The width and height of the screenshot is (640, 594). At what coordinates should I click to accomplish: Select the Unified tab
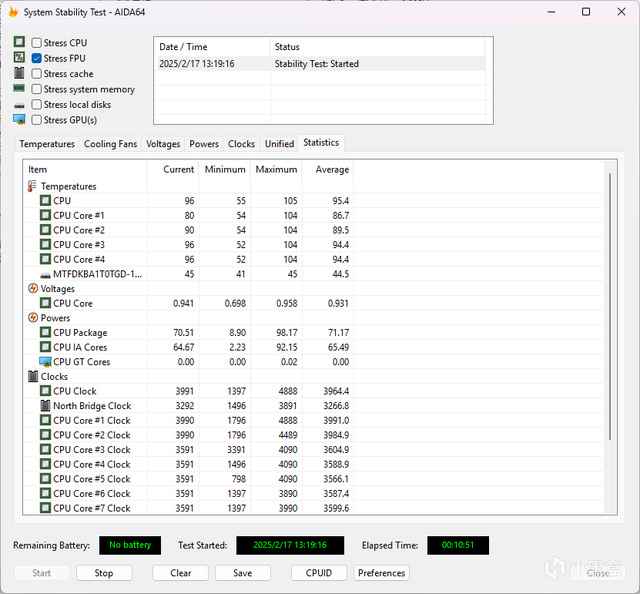[x=279, y=144]
